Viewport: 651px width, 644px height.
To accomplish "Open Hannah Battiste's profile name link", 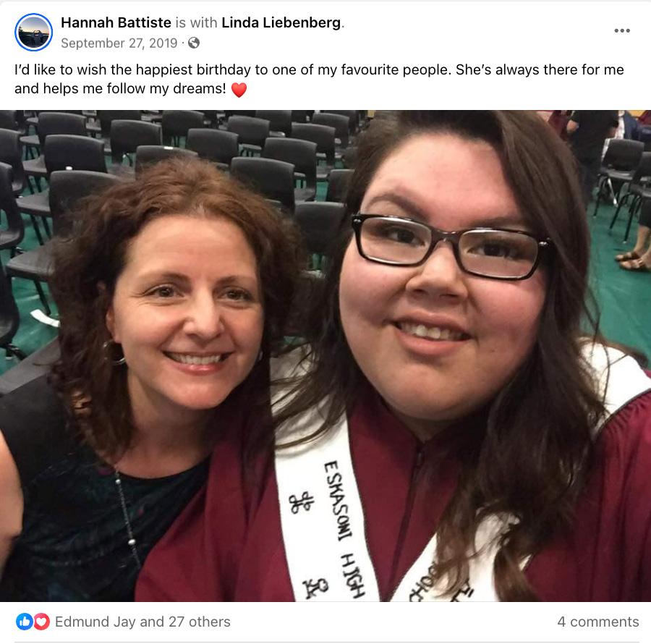I will tap(116, 22).
